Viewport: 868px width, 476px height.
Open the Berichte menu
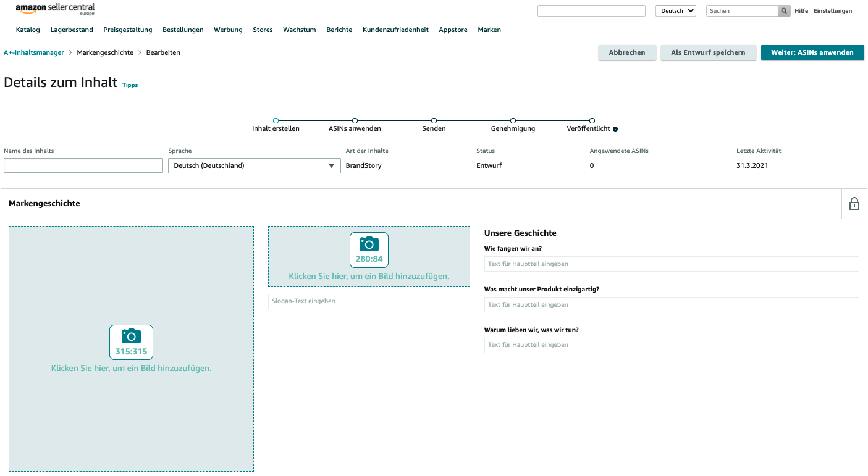pyautogui.click(x=339, y=30)
